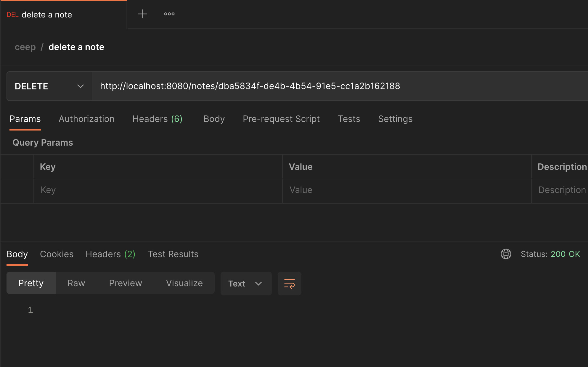Viewport: 588px width, 367px height.
Task: Select the Preview response view
Action: point(126,283)
